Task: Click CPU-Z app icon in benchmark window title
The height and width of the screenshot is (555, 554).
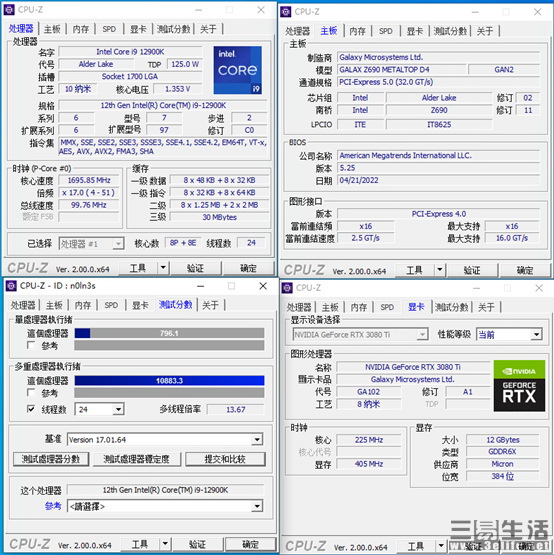Action: pyautogui.click(x=11, y=286)
